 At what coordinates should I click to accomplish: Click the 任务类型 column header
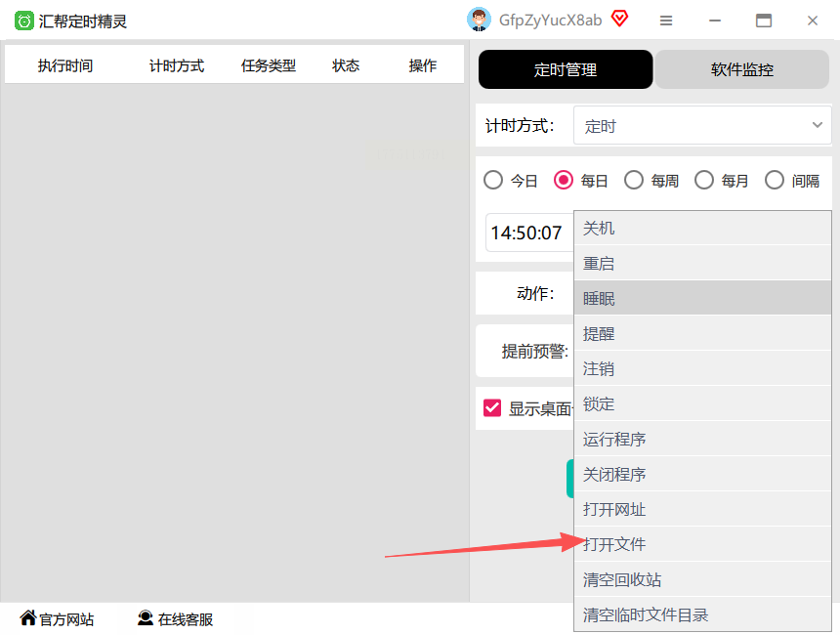269,65
